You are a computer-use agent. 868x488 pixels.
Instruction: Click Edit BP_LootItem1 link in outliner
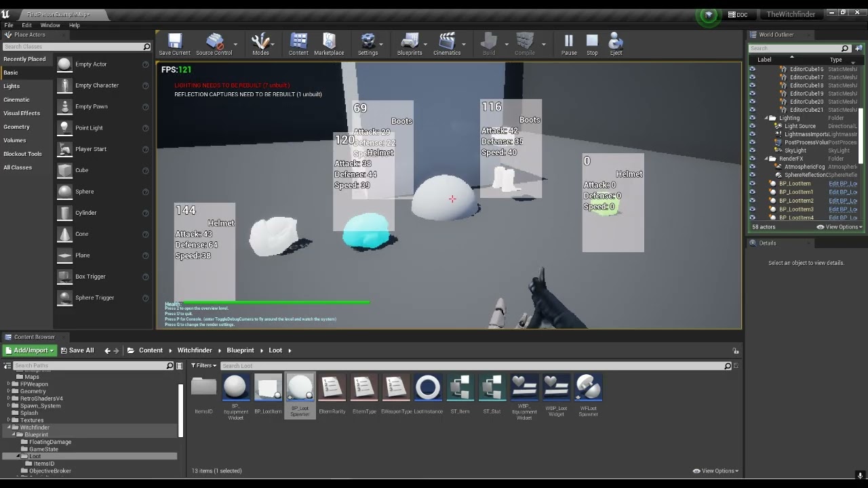(843, 192)
